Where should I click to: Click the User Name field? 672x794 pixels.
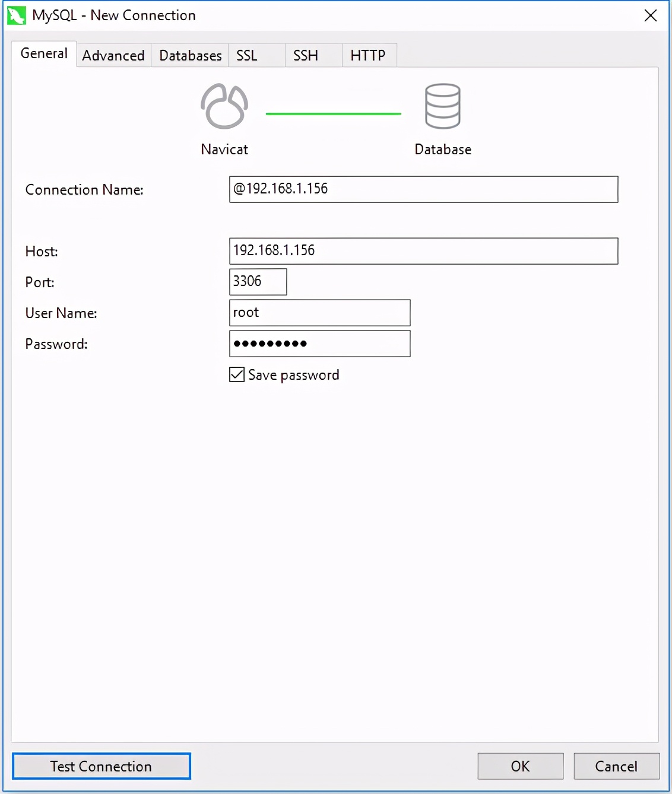coord(320,313)
